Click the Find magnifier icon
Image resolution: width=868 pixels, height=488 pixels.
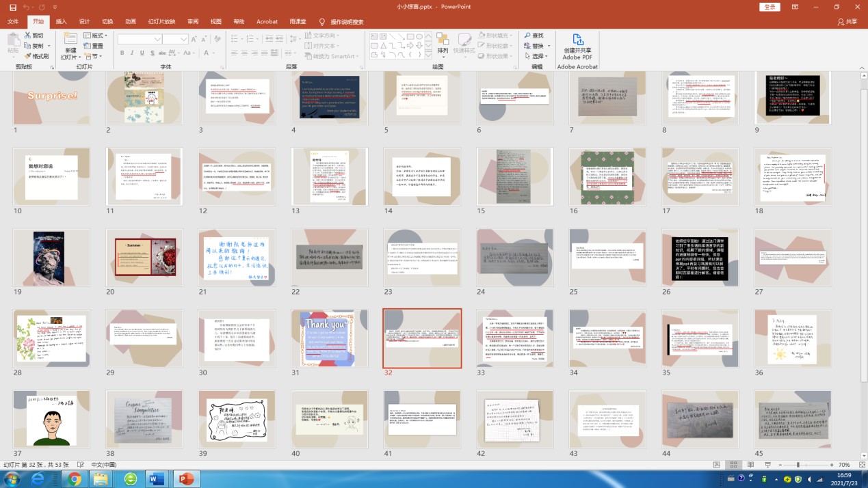click(528, 36)
